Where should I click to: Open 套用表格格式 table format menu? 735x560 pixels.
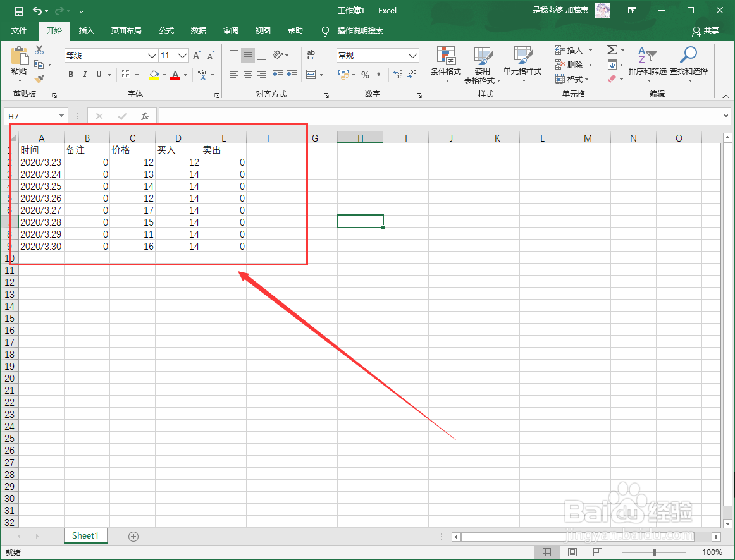click(x=483, y=64)
